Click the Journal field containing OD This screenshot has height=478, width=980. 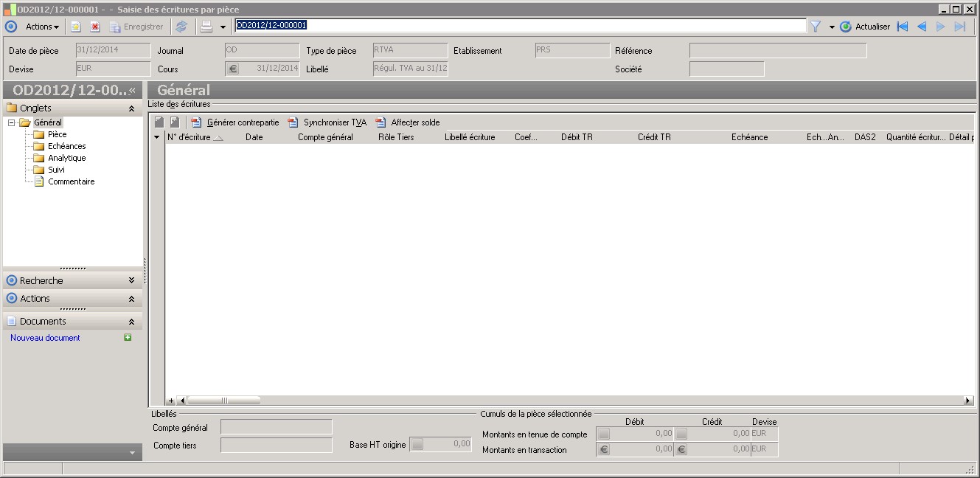pyautogui.click(x=263, y=50)
